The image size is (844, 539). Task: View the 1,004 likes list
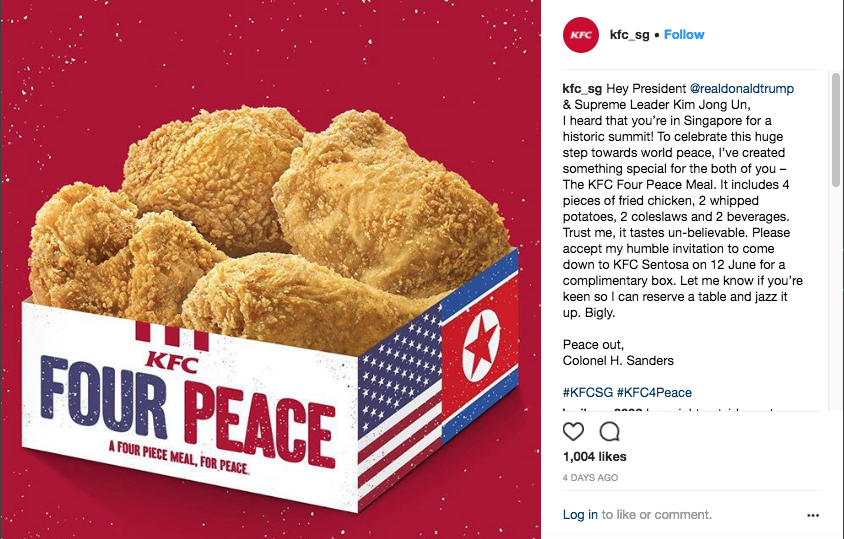pyautogui.click(x=595, y=457)
